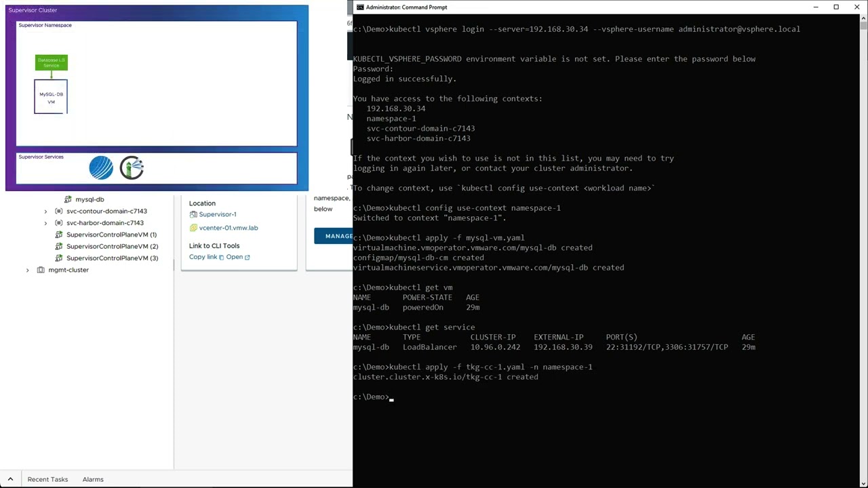Select svc-contour-domain-c7143 in inventory tree

pos(106,211)
